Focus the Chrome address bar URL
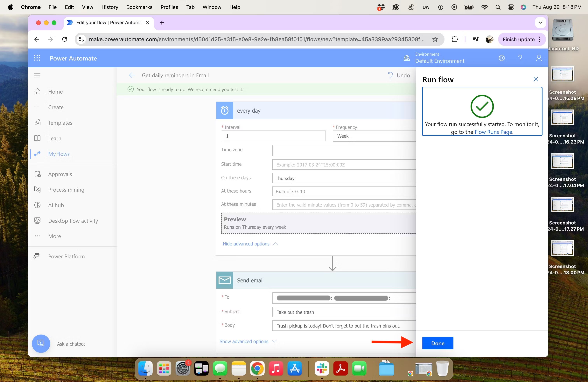The width and height of the screenshot is (588, 382). 257,39
